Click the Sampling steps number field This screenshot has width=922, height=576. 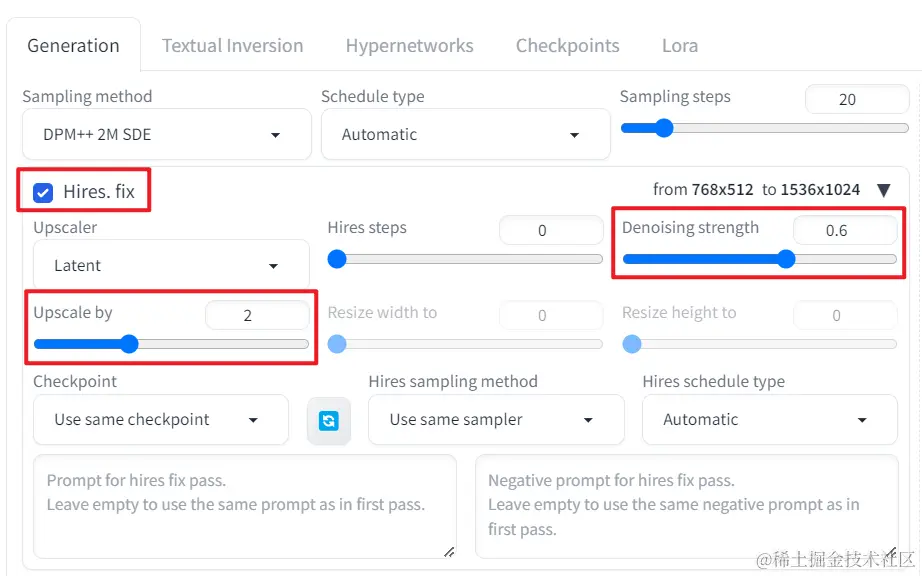(x=857, y=99)
